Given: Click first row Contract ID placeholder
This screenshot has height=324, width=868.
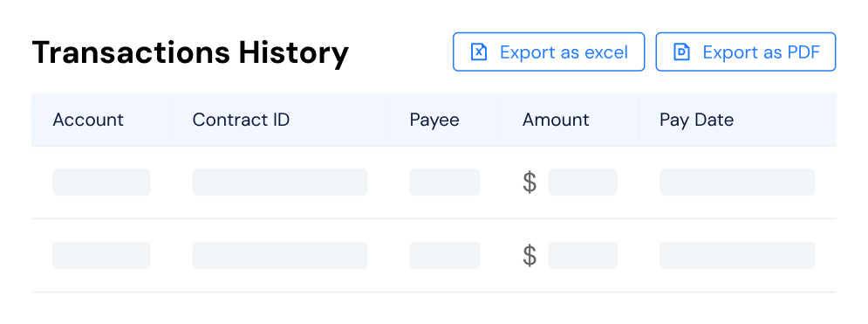Looking at the screenshot, I should [x=280, y=183].
